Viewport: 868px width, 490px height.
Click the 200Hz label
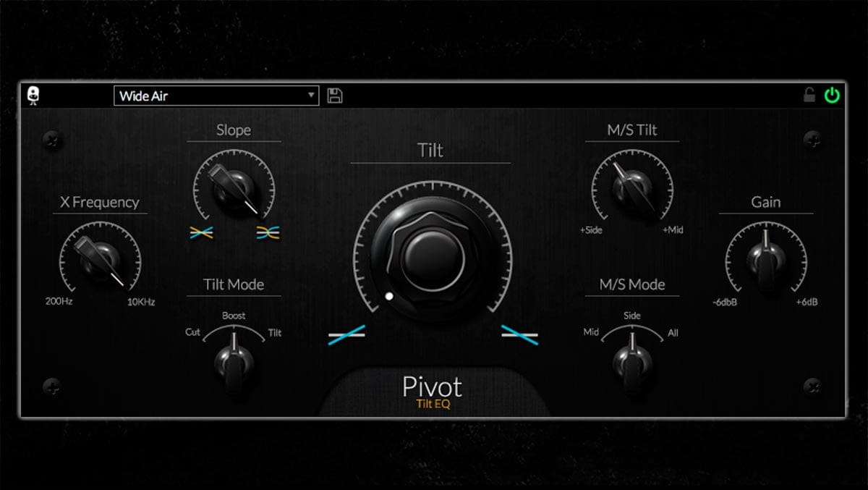pyautogui.click(x=60, y=302)
